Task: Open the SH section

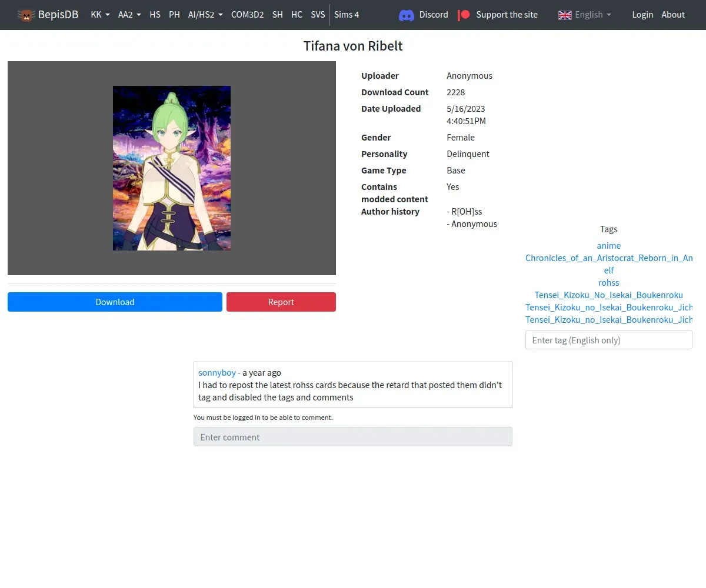Action: click(278, 15)
